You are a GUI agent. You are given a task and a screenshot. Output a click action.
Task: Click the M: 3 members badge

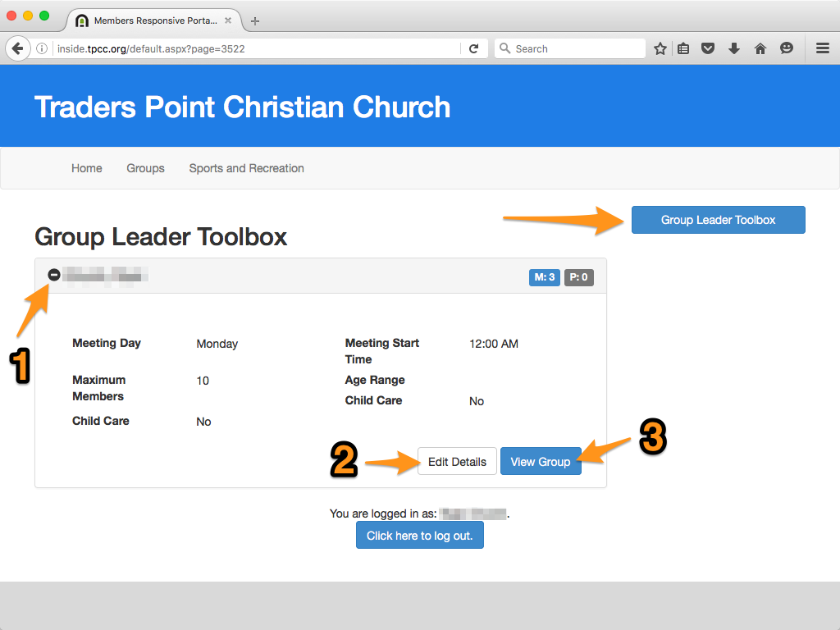click(x=545, y=277)
